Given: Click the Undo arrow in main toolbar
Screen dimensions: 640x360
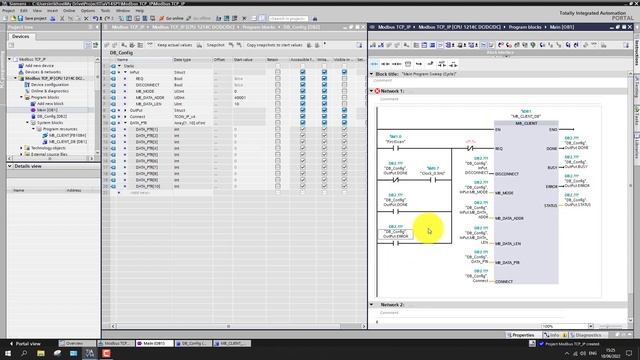Looking at the screenshot, I should tap(95, 18).
